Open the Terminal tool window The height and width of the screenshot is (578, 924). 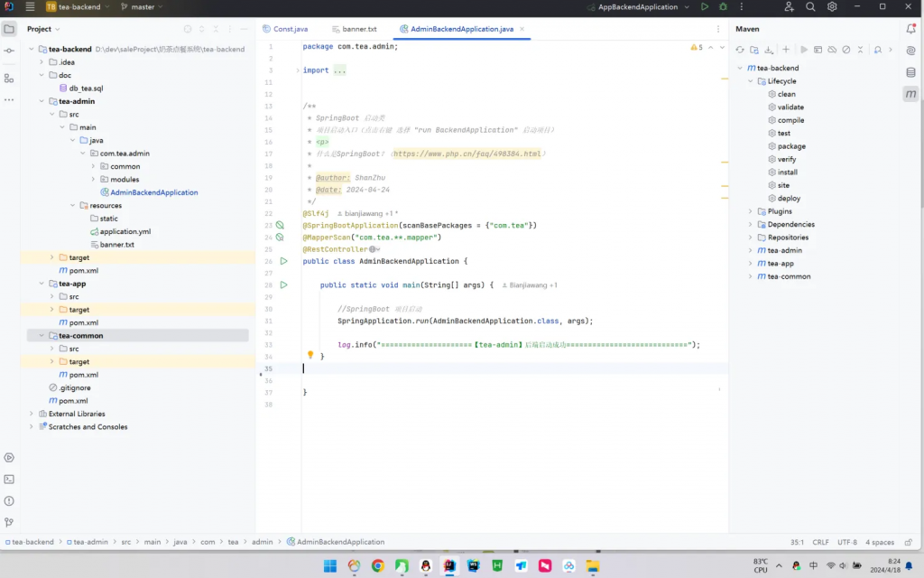[x=9, y=479]
